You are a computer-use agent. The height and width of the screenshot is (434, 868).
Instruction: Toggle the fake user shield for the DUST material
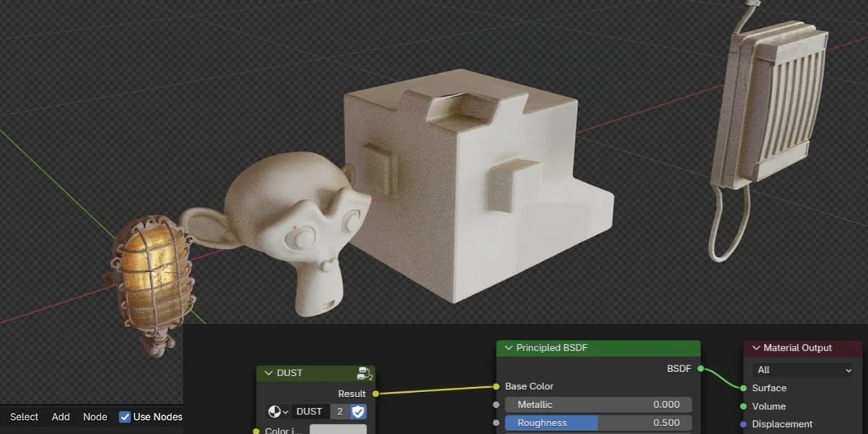click(359, 411)
